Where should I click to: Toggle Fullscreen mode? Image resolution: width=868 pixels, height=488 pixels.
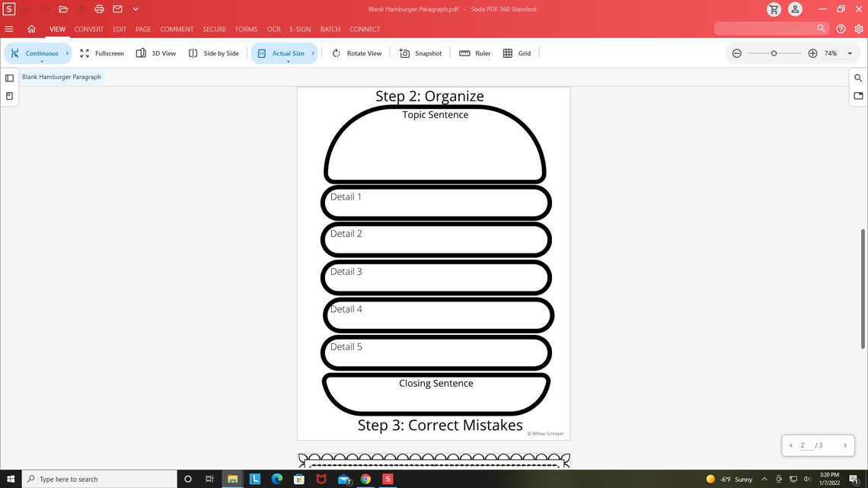coord(101,53)
